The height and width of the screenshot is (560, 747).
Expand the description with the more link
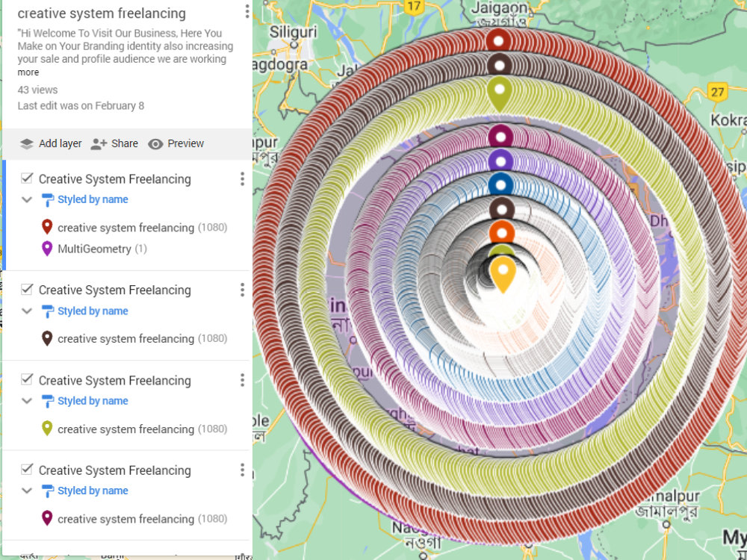tap(28, 72)
